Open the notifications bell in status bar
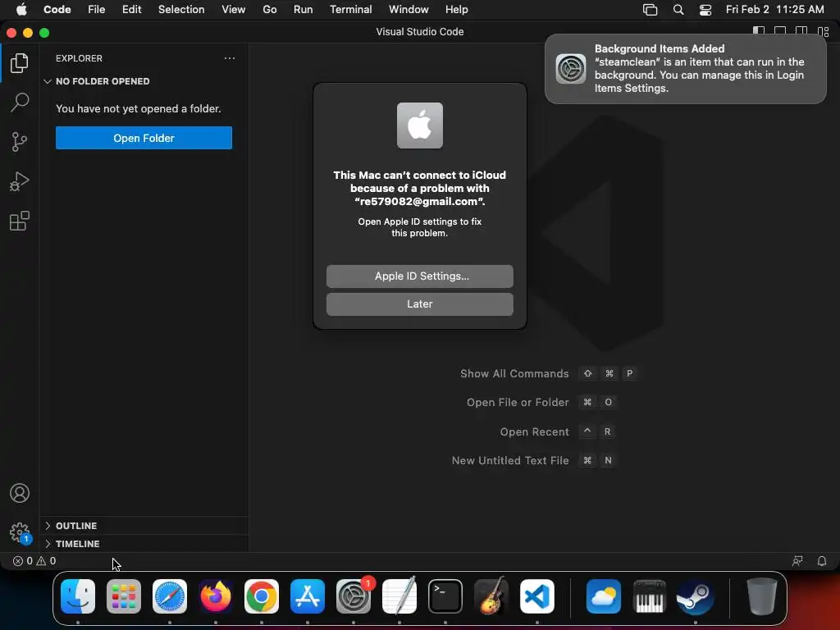The image size is (840, 630). (821, 561)
